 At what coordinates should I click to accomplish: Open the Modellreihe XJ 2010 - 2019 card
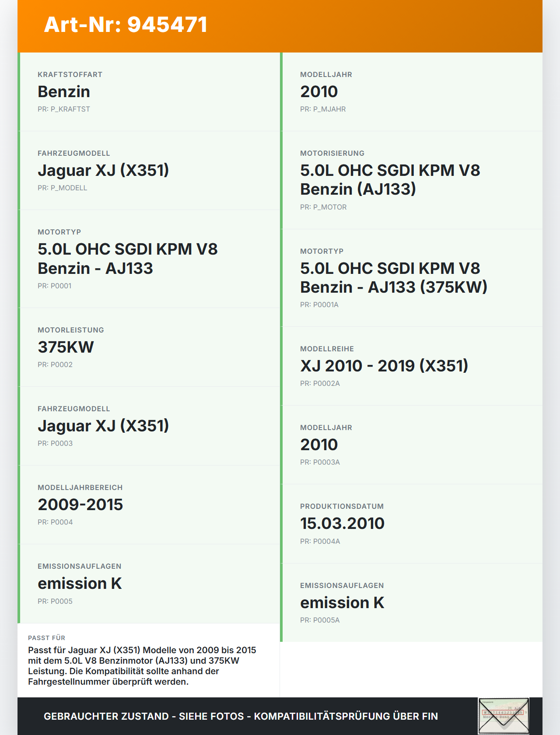411,366
